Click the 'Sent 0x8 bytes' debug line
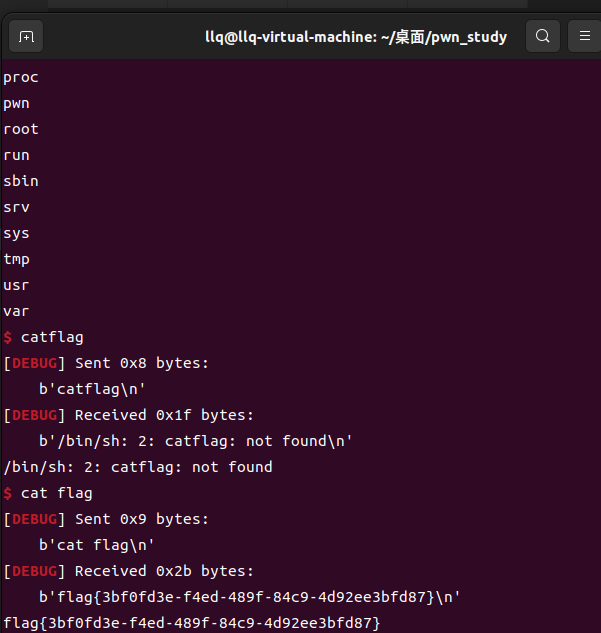This screenshot has width=601, height=633. 106,363
